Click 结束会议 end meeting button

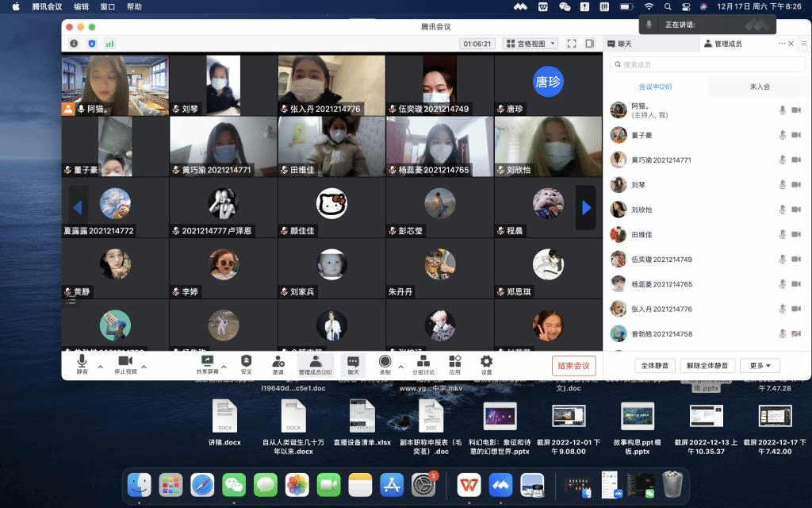[x=574, y=365]
